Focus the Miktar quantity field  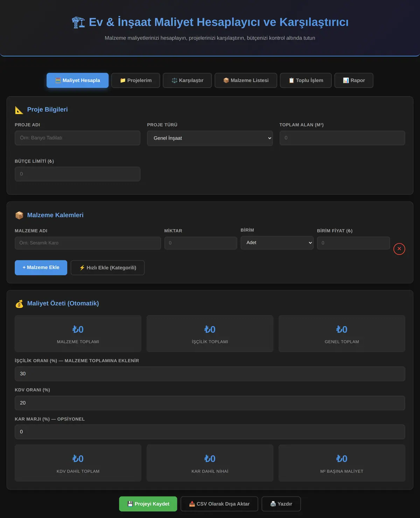click(201, 243)
